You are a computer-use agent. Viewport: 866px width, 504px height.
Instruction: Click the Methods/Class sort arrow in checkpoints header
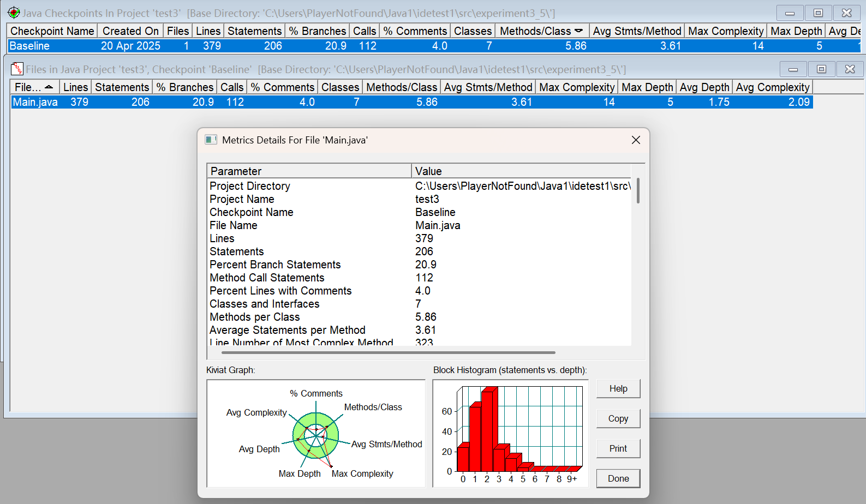[578, 31]
